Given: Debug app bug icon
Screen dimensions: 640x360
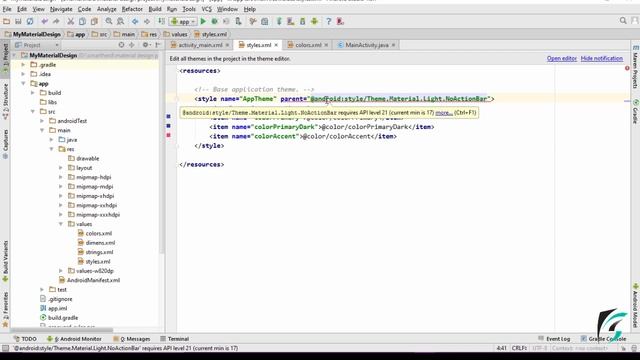Looking at the screenshot, I should coord(214,21).
